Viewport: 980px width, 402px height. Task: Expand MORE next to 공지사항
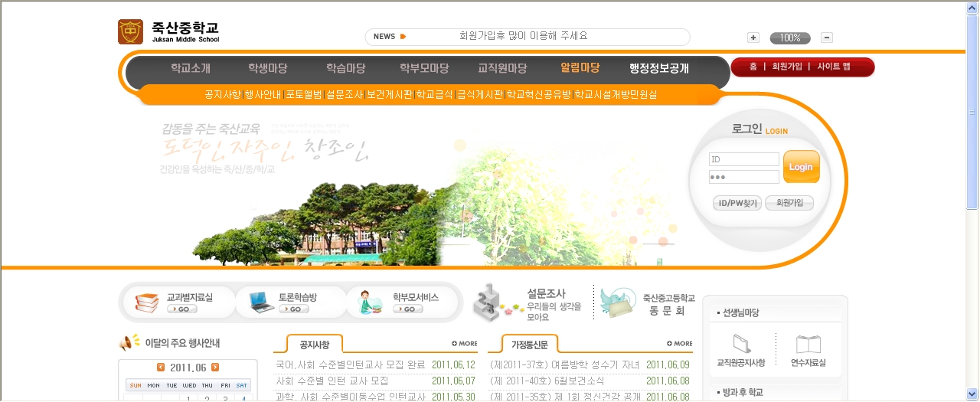[464, 344]
